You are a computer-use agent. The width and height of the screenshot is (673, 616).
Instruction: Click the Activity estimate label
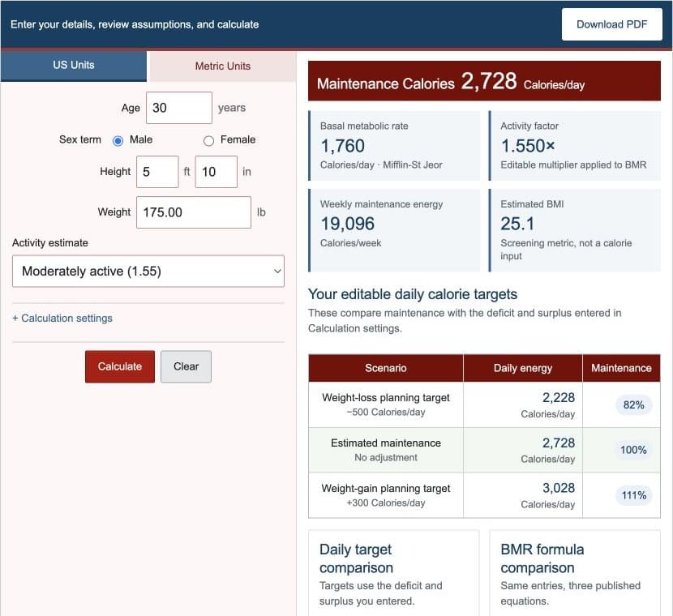[50, 243]
